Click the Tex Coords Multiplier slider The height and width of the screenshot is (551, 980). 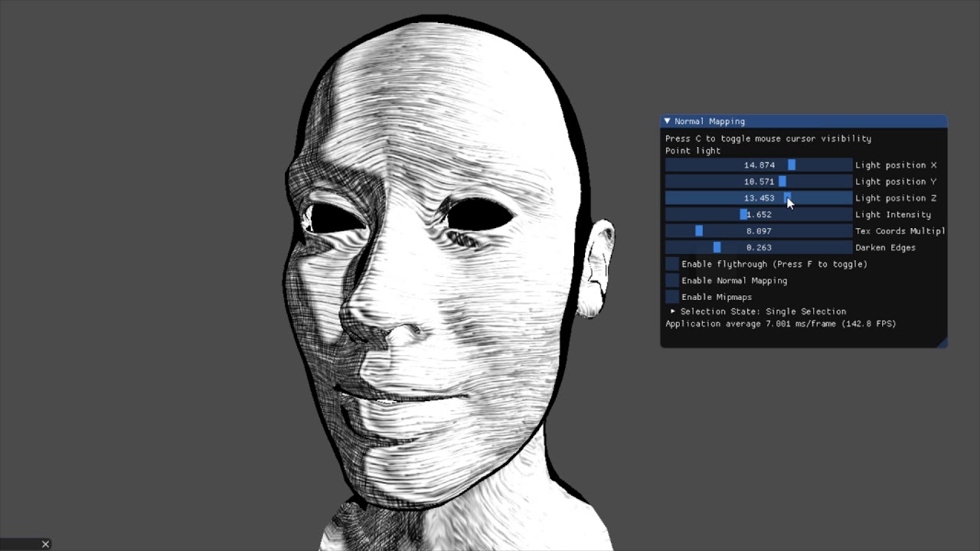(x=759, y=231)
